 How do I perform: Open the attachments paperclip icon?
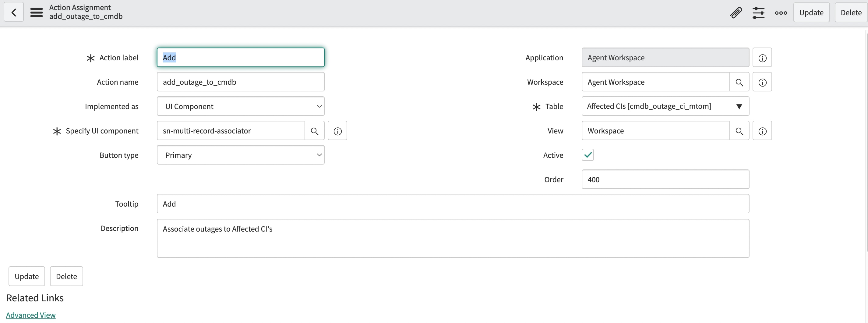(x=736, y=12)
